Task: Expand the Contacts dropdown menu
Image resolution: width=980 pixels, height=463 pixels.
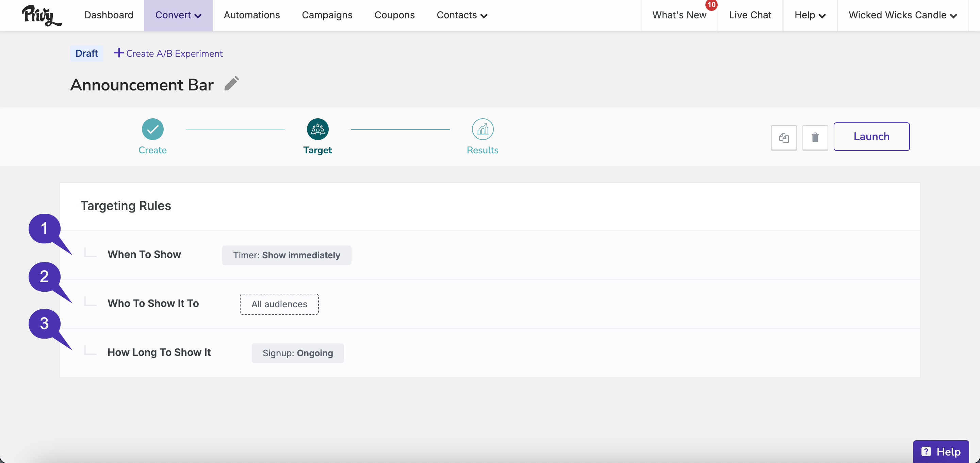Action: pos(462,15)
